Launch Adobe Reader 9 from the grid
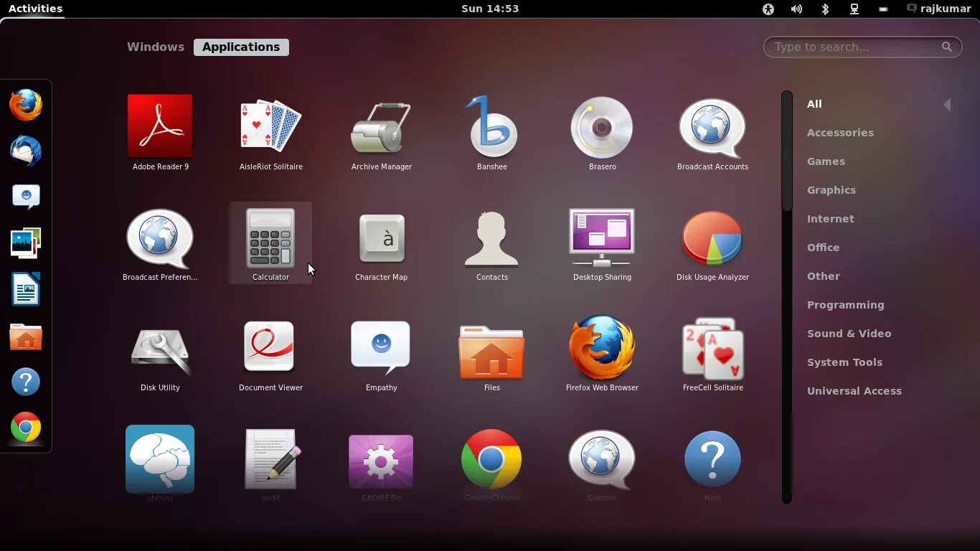The height and width of the screenshot is (551, 980). tap(160, 133)
